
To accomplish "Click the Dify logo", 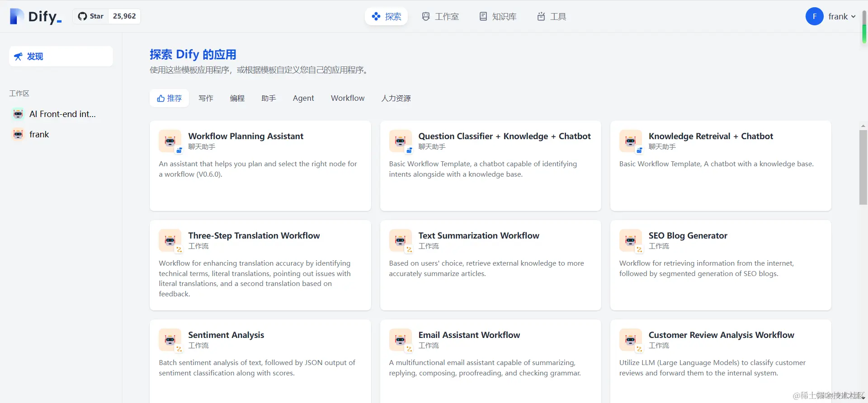I will [36, 16].
